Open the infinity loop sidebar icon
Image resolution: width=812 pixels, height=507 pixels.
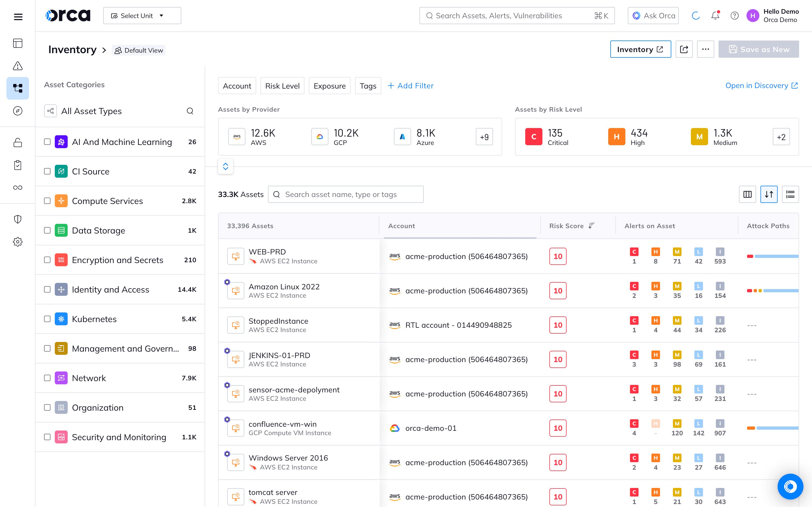[x=18, y=187]
